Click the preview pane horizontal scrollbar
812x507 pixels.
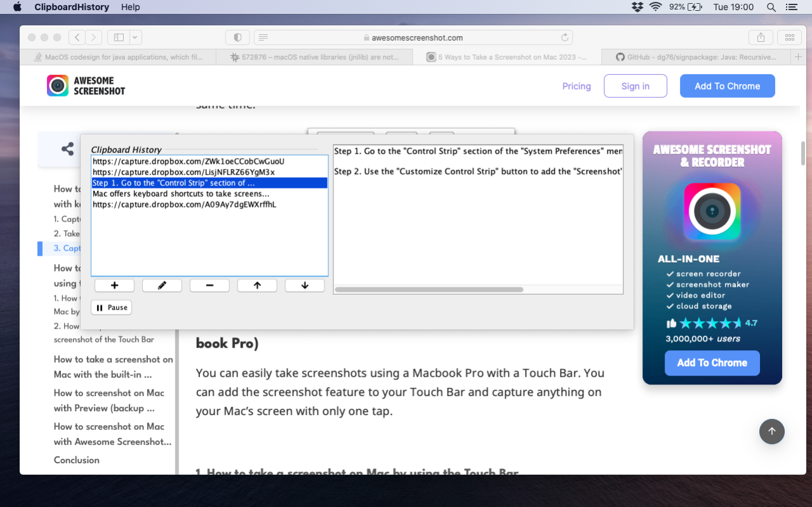pos(429,289)
